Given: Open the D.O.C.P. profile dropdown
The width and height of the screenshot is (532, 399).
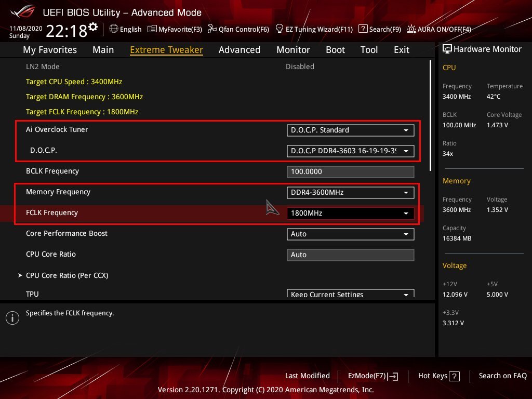Looking at the screenshot, I should pos(351,151).
